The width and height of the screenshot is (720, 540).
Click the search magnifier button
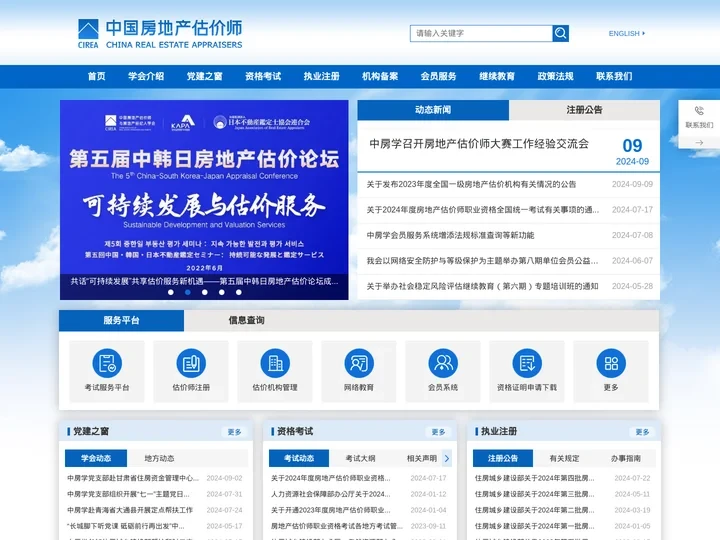[560, 33]
